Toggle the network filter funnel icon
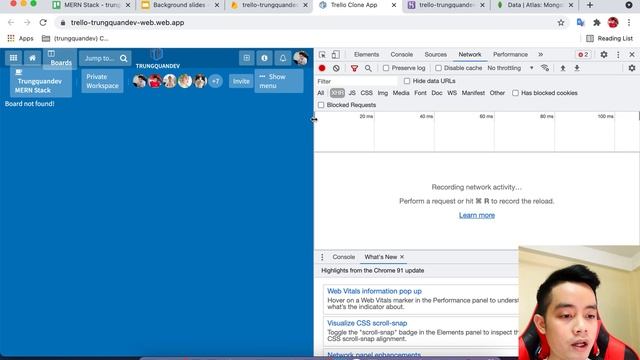 [x=354, y=68]
